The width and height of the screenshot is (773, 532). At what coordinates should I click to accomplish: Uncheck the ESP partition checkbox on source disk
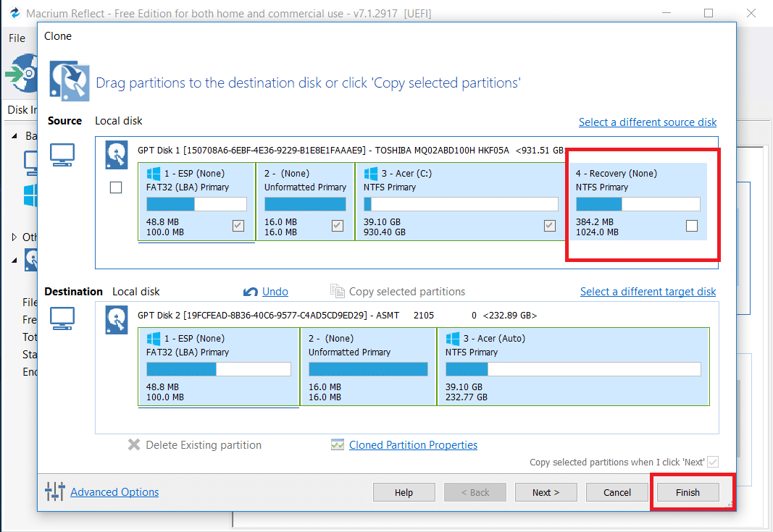(x=238, y=226)
